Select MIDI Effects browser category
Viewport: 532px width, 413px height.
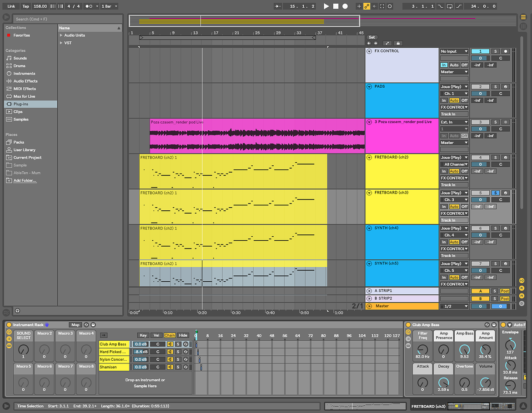coord(25,89)
